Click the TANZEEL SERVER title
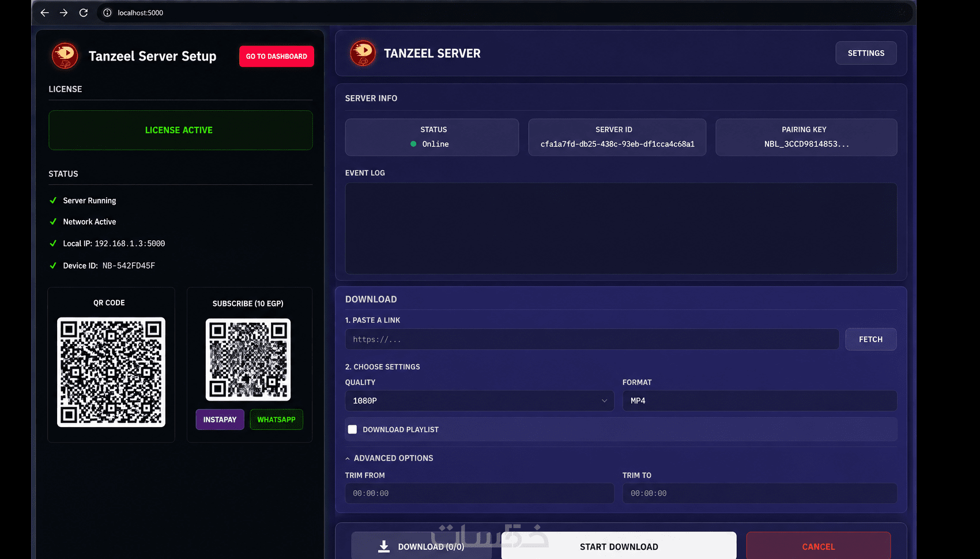The image size is (980, 559). coord(432,53)
